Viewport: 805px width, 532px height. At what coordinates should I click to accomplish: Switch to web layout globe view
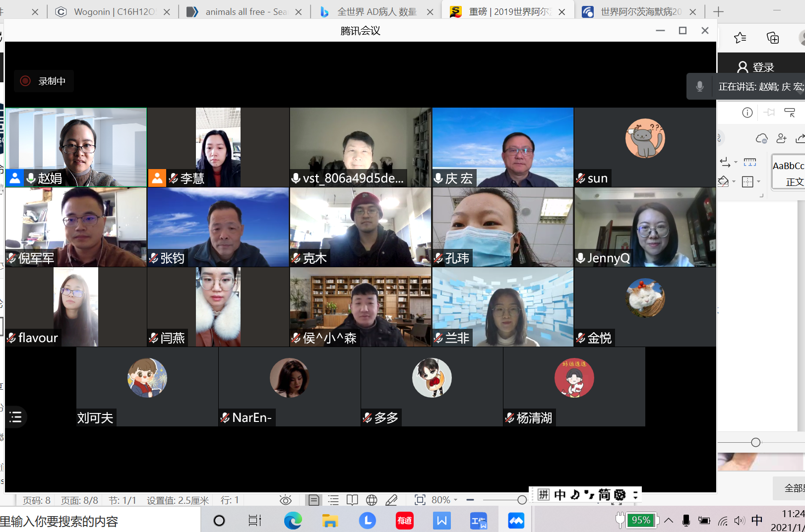(372, 500)
